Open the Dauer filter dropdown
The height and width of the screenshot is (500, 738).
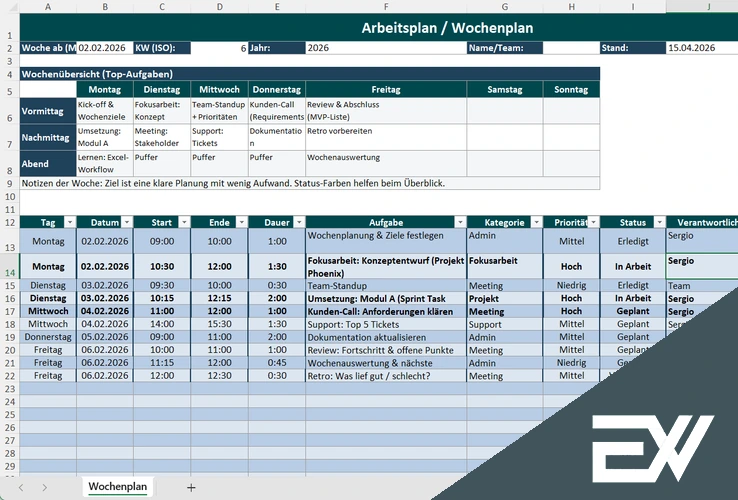point(297,222)
